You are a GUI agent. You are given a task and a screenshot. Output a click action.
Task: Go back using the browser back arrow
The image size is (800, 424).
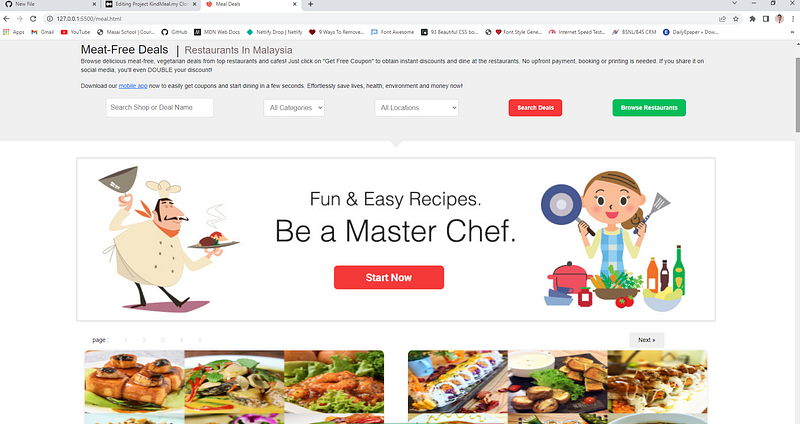pyautogui.click(x=6, y=19)
